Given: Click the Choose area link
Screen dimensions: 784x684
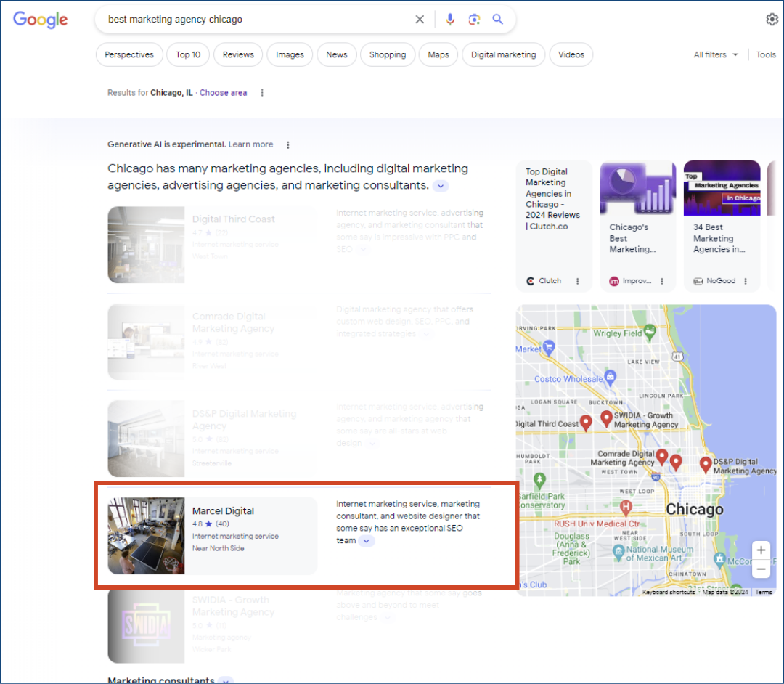Looking at the screenshot, I should click(223, 93).
